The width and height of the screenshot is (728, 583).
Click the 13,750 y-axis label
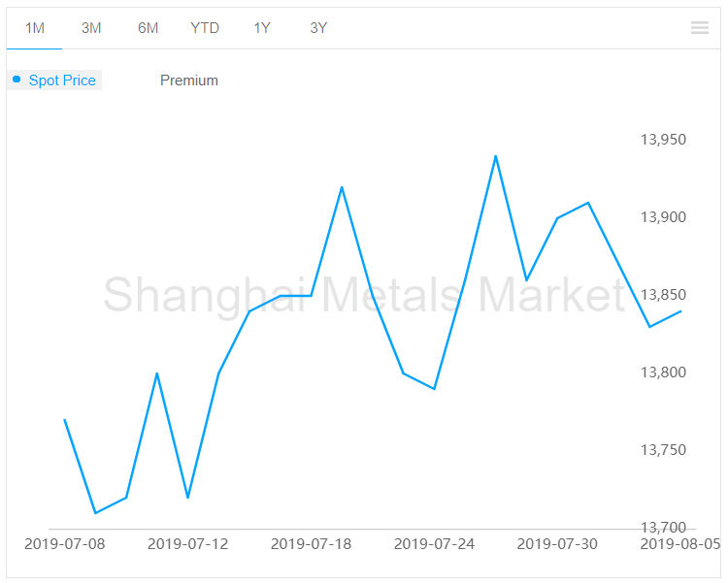pos(663,450)
